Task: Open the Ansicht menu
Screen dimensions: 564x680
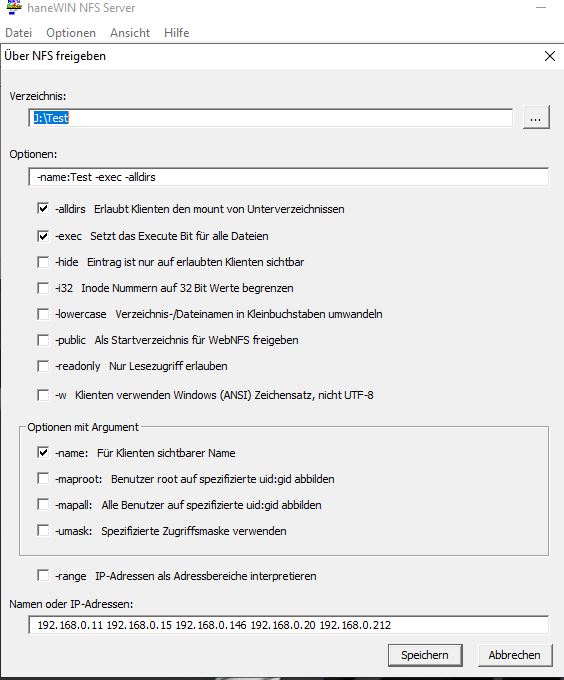Action: (x=130, y=33)
